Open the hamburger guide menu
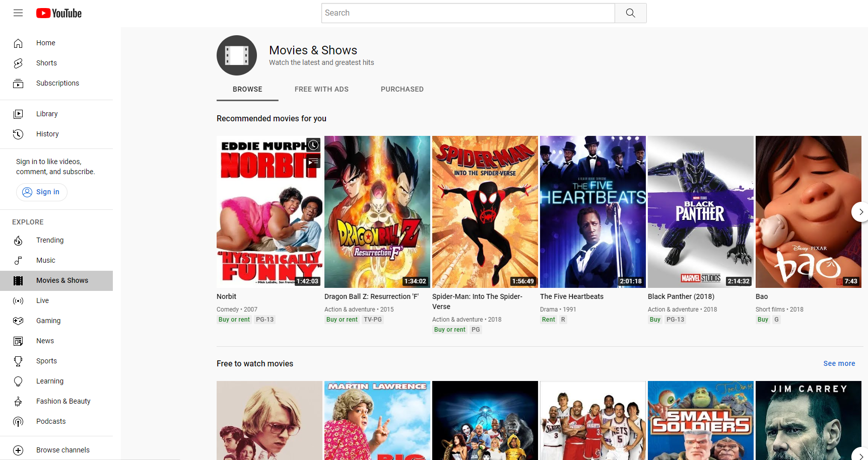Image resolution: width=868 pixels, height=460 pixels. pyautogui.click(x=18, y=13)
